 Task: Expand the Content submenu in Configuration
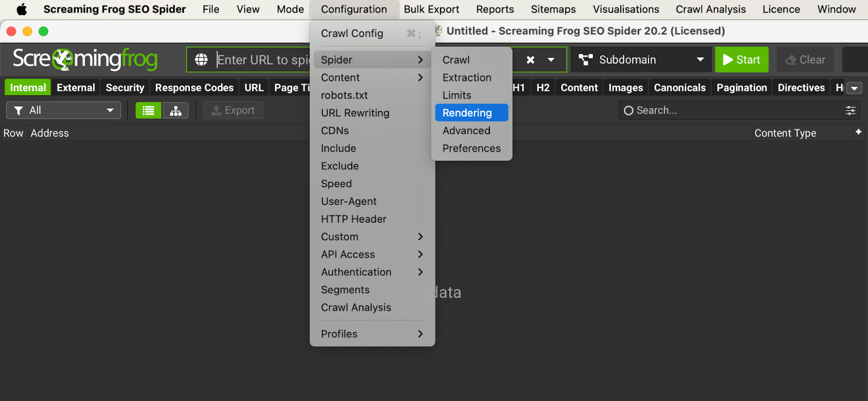coord(372,77)
